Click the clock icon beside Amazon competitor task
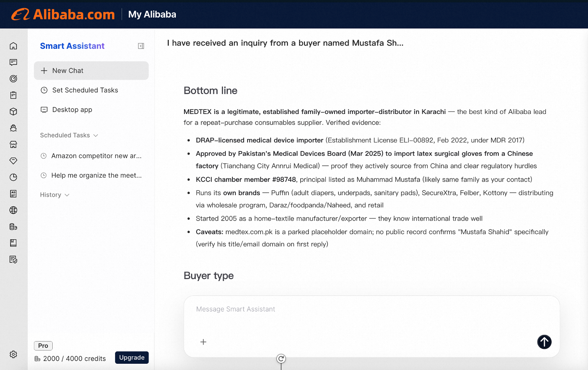Viewport: 588px width, 370px height. click(44, 156)
